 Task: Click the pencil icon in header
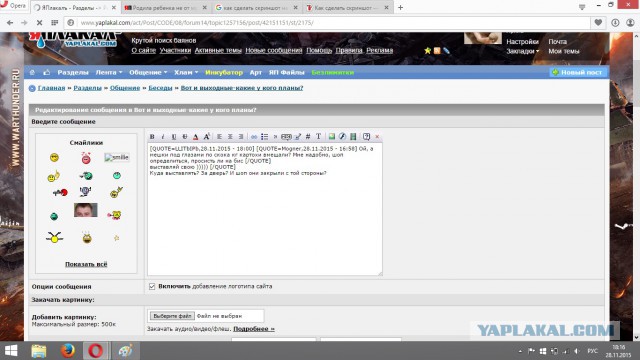(x=447, y=51)
